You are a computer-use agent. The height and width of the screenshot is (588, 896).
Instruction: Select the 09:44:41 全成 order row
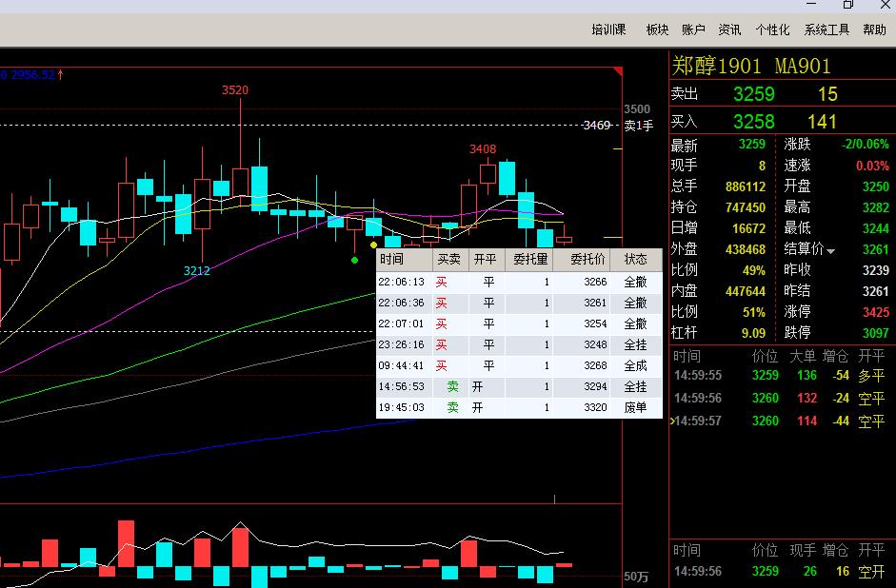519,365
